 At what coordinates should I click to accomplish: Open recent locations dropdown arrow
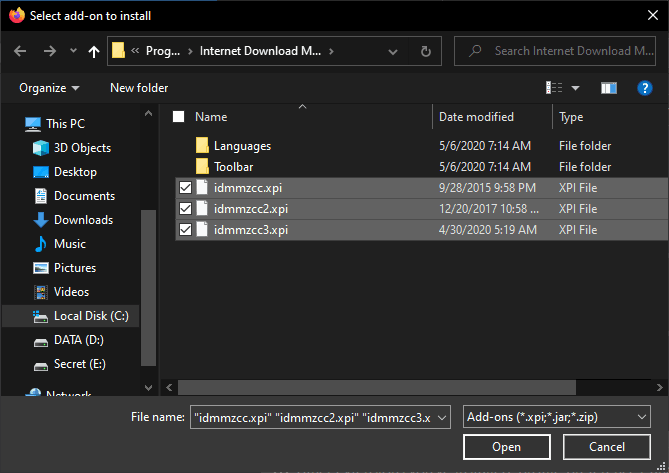coord(73,51)
